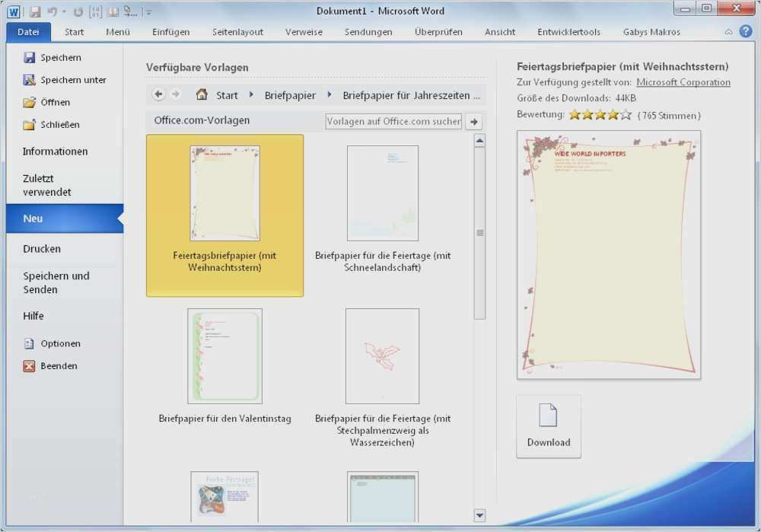This screenshot has width=761, height=532.
Task: Select Informationen in the backstage sidebar
Action: (x=55, y=151)
